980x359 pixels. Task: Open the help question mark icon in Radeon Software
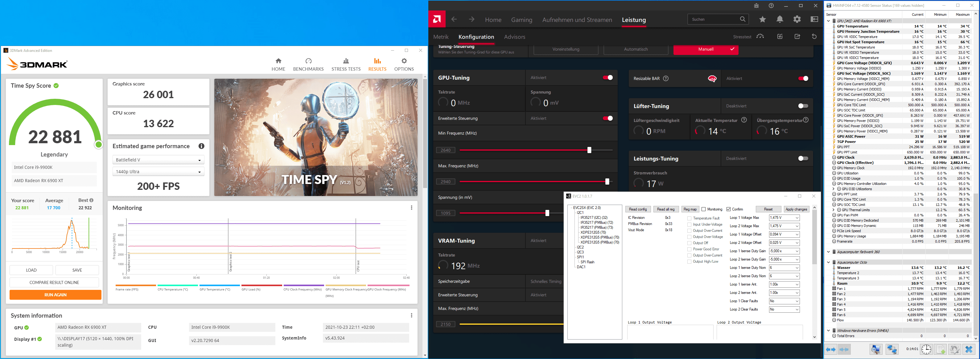click(771, 6)
